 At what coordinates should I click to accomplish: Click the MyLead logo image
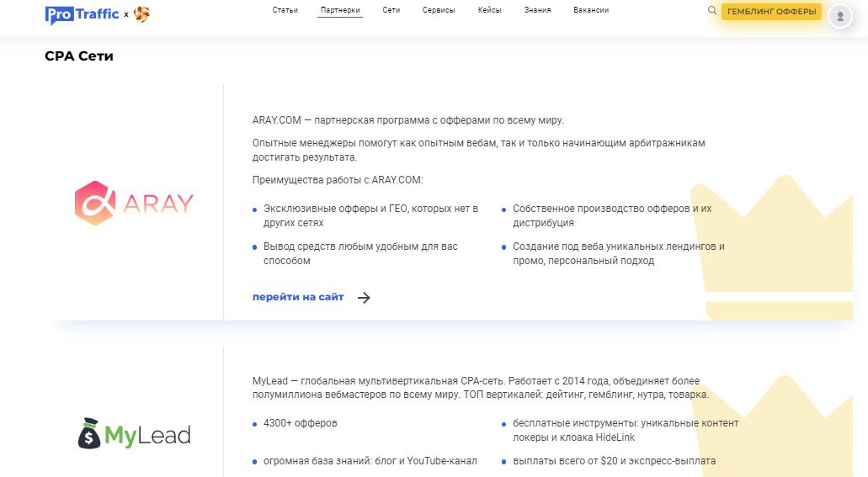coord(135,433)
